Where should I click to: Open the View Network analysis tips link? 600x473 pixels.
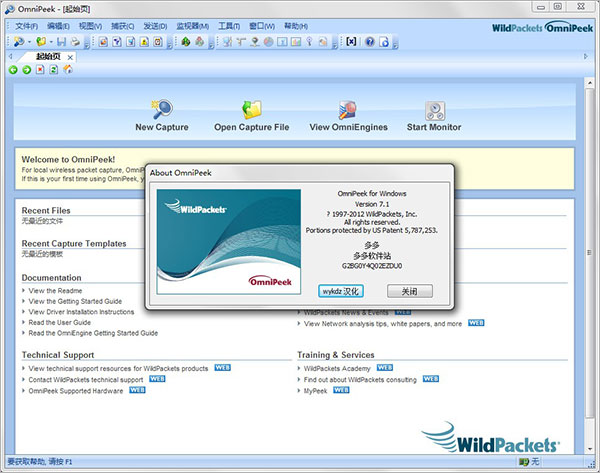[383, 324]
